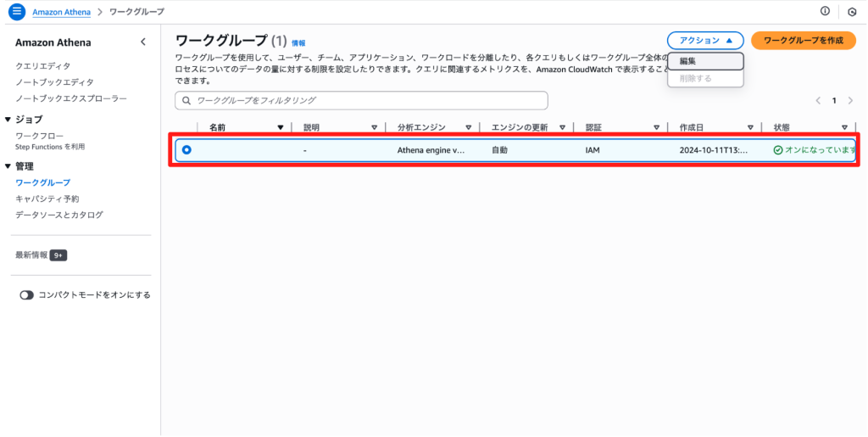Viewport: 868px width, 437px height.
Task: Toggle コンパクトモードをオンにする switch
Action: coord(26,295)
